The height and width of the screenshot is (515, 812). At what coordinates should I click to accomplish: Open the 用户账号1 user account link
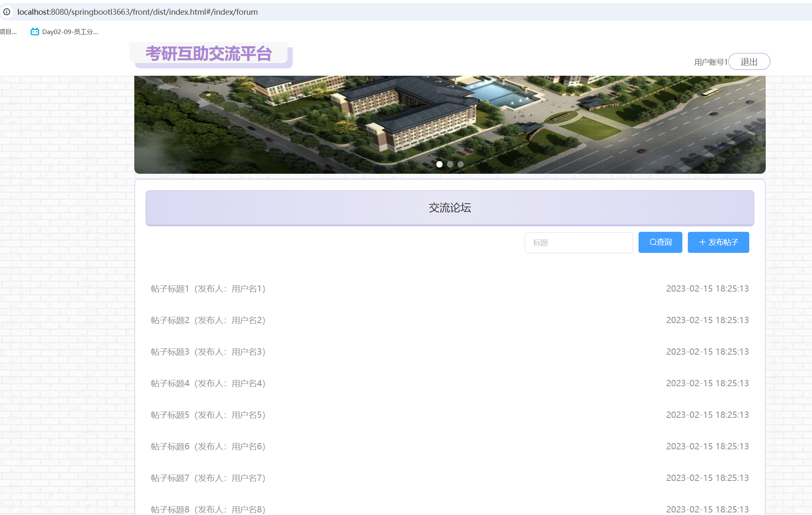point(711,62)
